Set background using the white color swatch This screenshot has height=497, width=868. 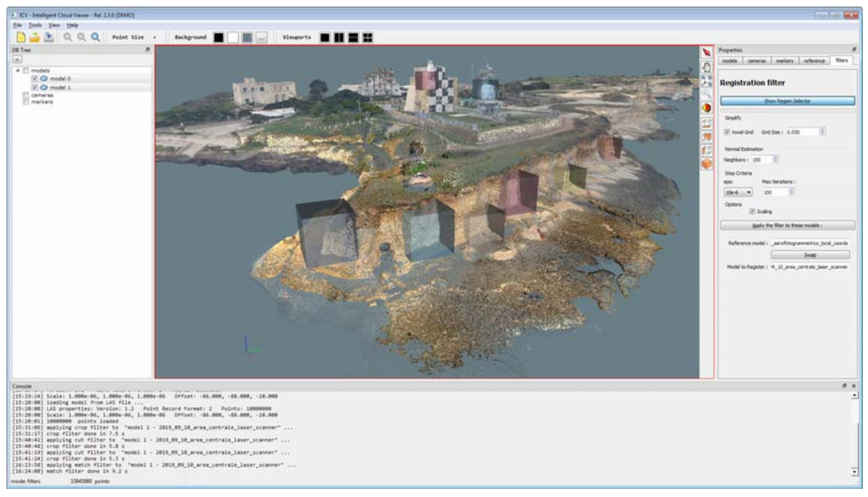click(234, 38)
